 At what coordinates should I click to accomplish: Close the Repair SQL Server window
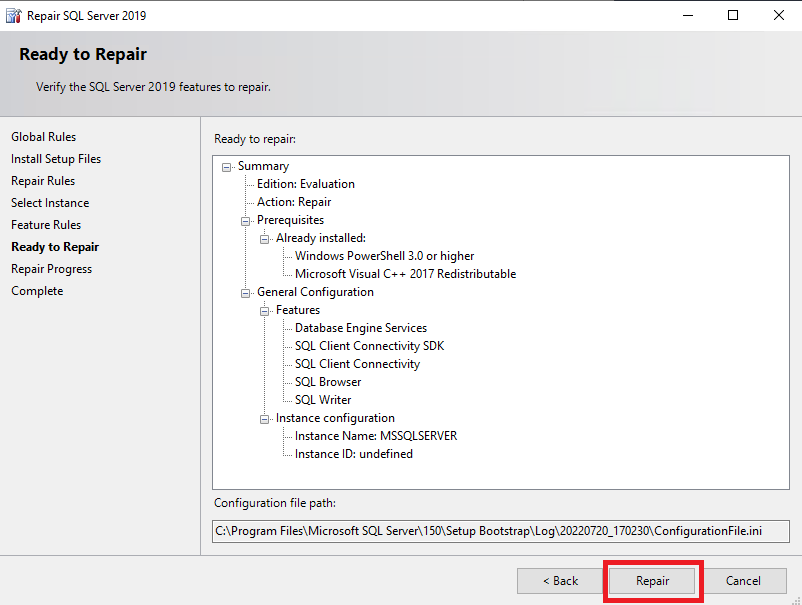tap(778, 15)
